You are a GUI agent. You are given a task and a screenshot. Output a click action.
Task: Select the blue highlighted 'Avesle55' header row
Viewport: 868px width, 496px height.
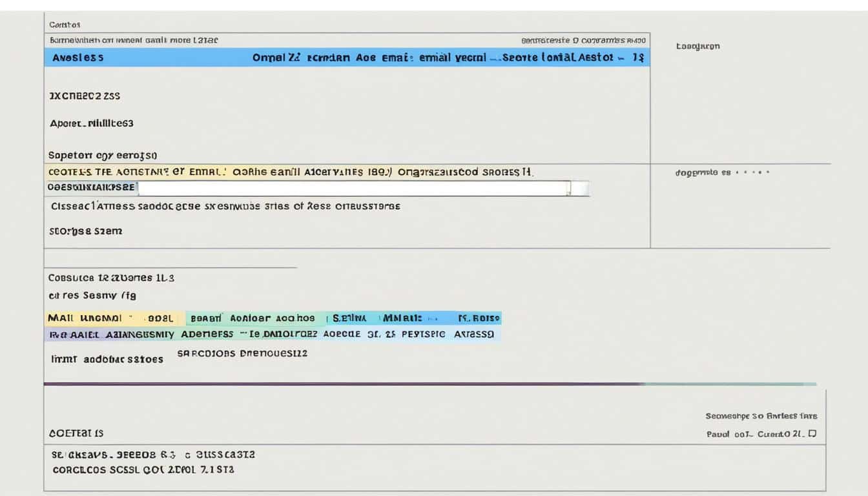77,57
